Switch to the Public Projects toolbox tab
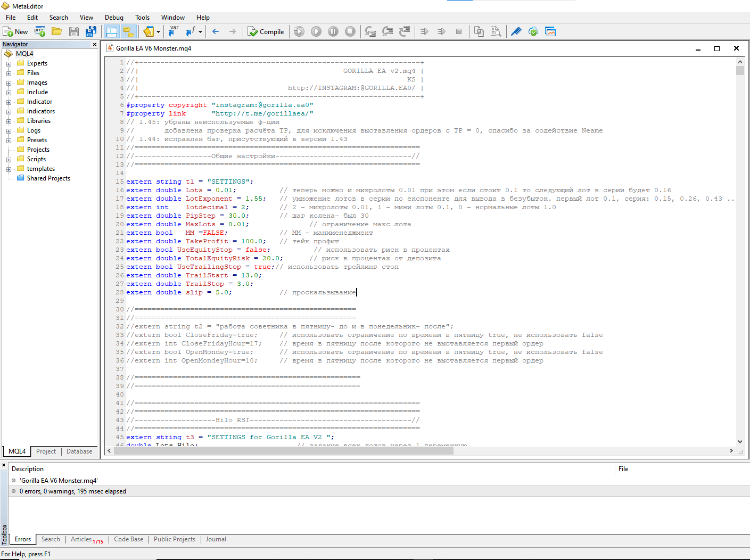This screenshot has height=560, width=750. coord(175,539)
